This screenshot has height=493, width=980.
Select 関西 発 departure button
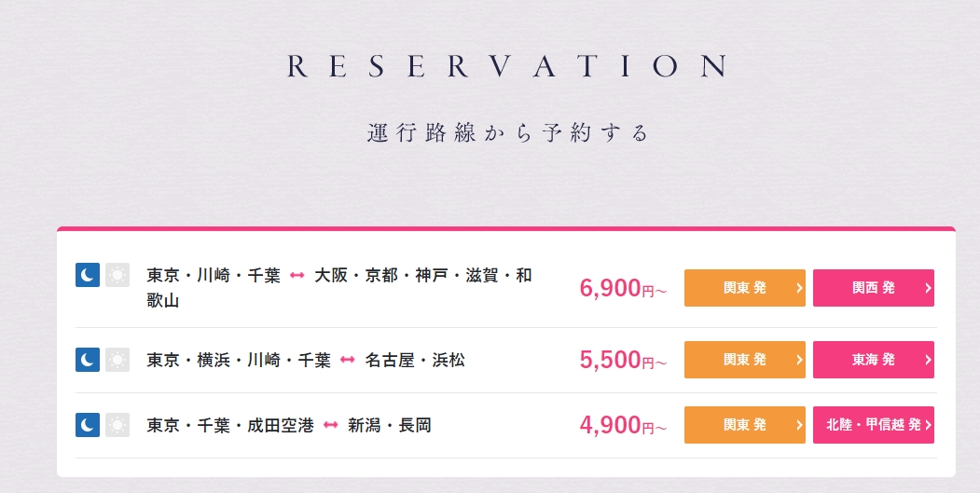[x=873, y=288]
